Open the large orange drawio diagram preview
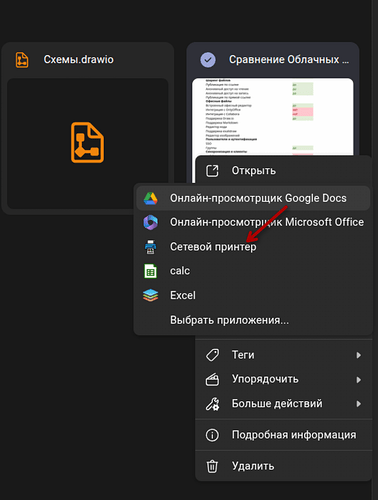The image size is (378, 500). click(87, 142)
